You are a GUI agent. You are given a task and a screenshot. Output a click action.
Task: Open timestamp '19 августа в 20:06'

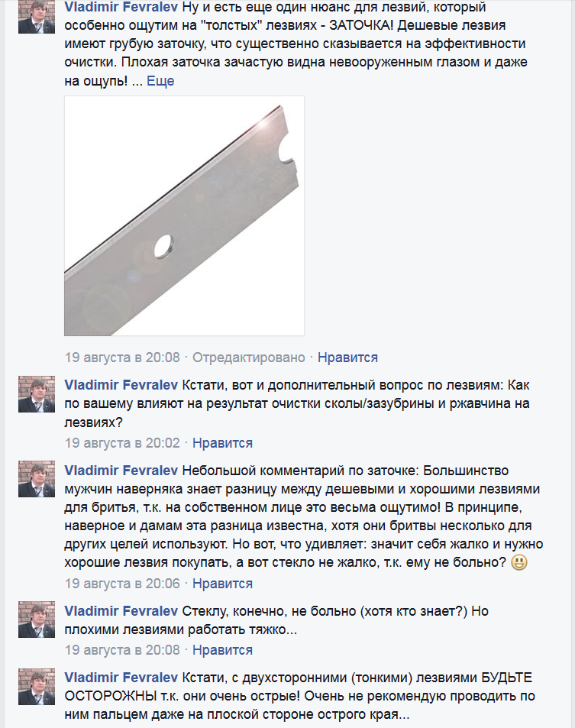[122, 583]
